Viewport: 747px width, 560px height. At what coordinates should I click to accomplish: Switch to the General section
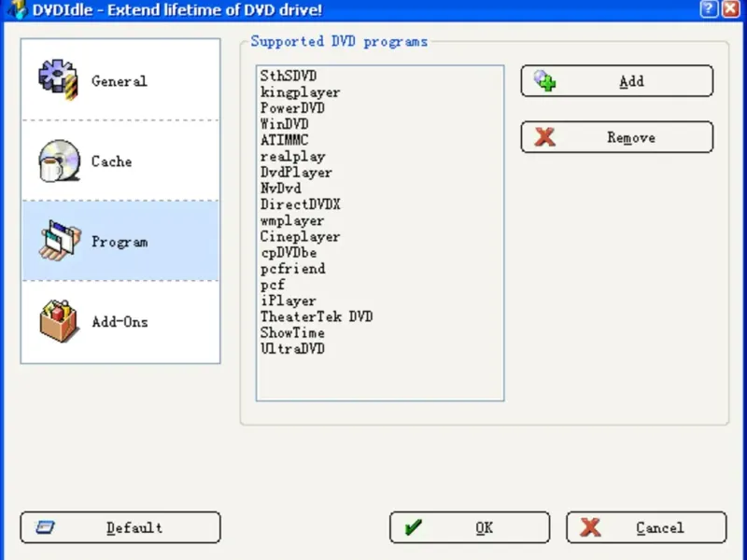pyautogui.click(x=120, y=79)
